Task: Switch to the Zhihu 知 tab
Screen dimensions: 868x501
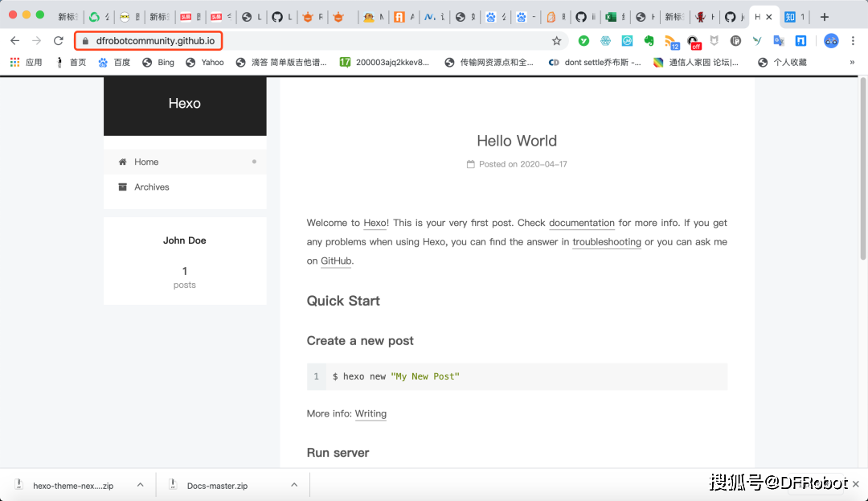Action: [794, 17]
